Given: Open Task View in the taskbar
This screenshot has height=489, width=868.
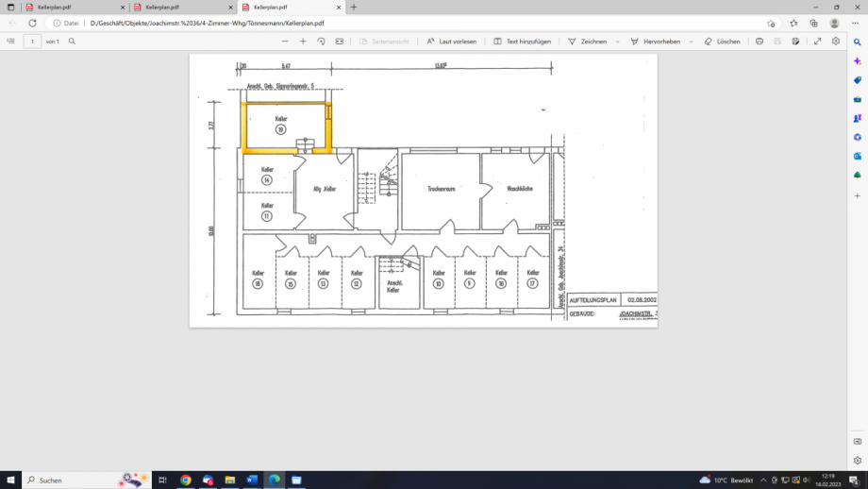Looking at the screenshot, I should (x=162, y=481).
